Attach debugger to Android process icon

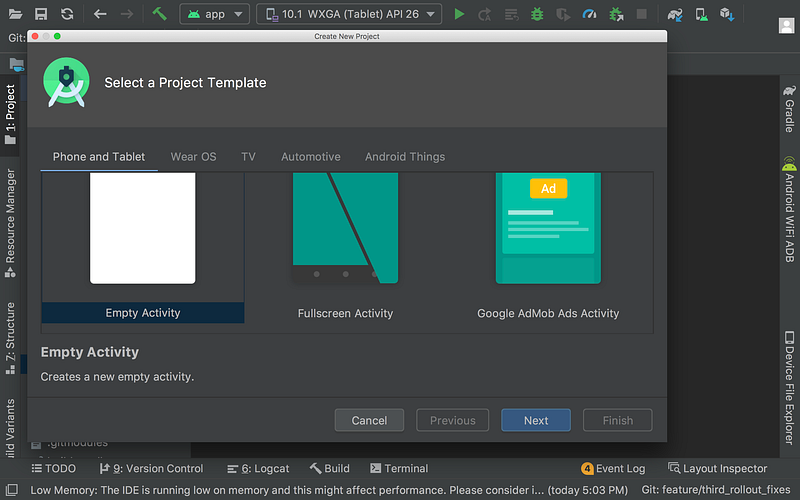pyautogui.click(x=616, y=14)
